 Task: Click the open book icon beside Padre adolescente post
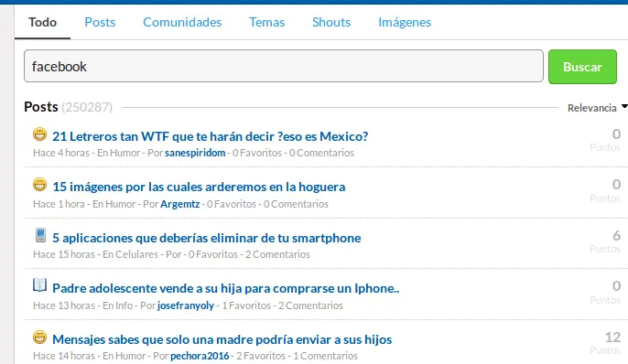coord(39,285)
